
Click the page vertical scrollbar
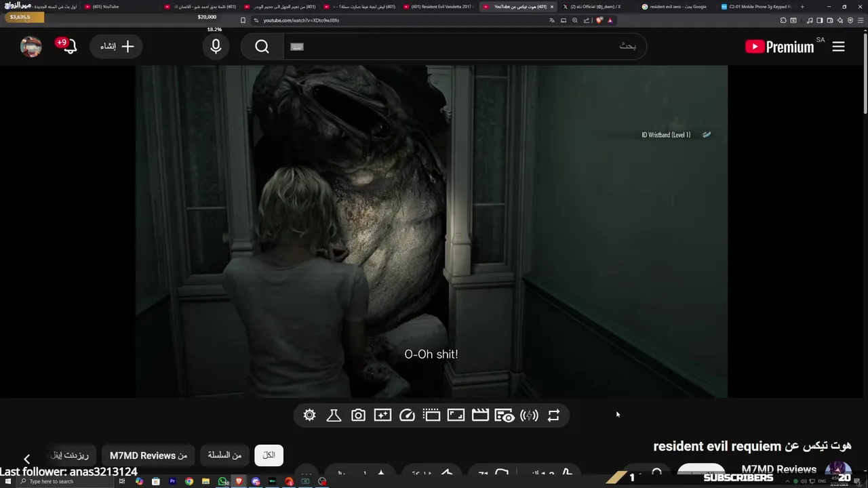coord(865,73)
